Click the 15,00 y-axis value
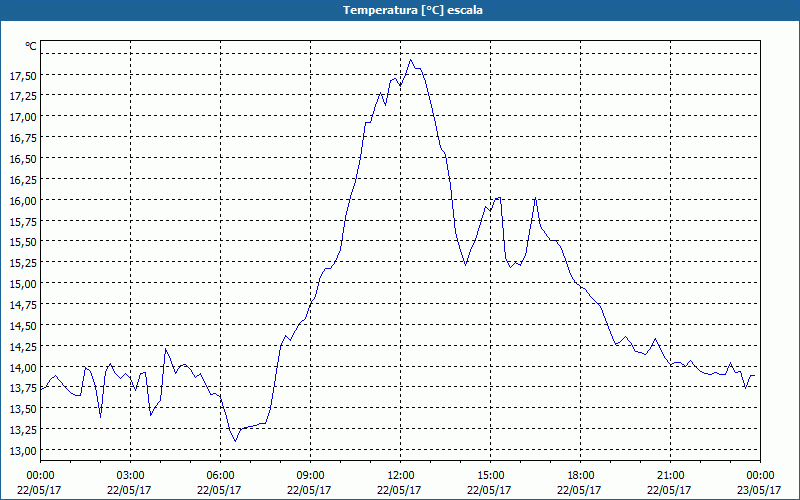Screen dimensions: 800x500 point(23,284)
